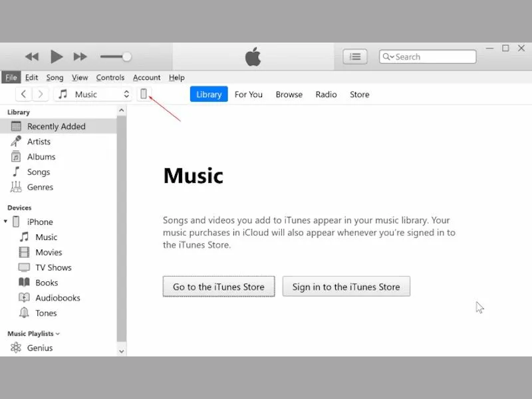The image size is (532, 399).
Task: Adjust the volume slider knob
Action: pyautogui.click(x=126, y=57)
